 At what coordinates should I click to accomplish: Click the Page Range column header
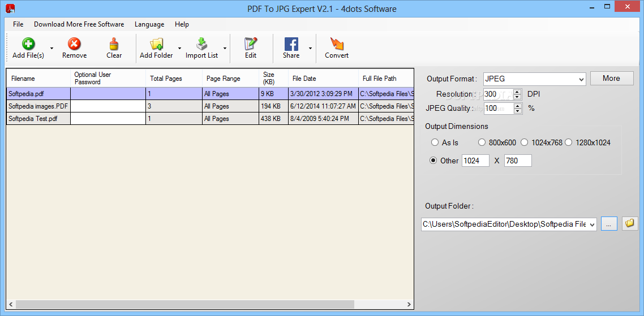point(230,79)
